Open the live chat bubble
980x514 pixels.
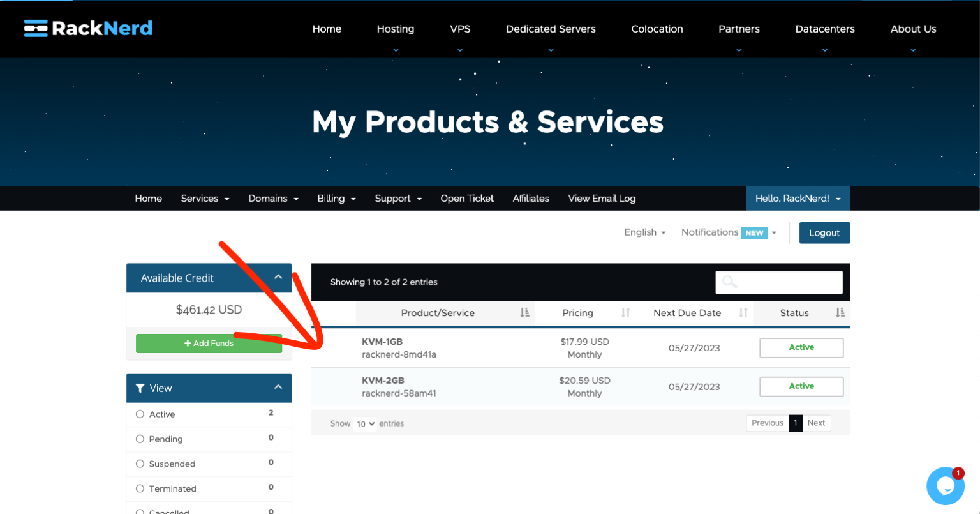click(945, 486)
